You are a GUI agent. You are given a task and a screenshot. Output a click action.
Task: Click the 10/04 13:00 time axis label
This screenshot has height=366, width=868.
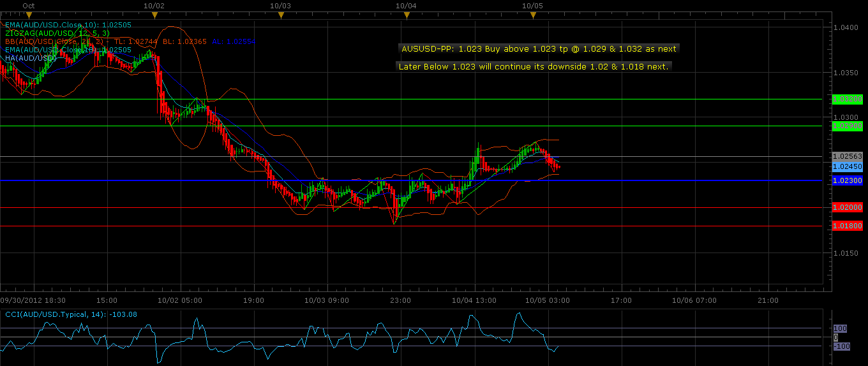click(x=474, y=300)
